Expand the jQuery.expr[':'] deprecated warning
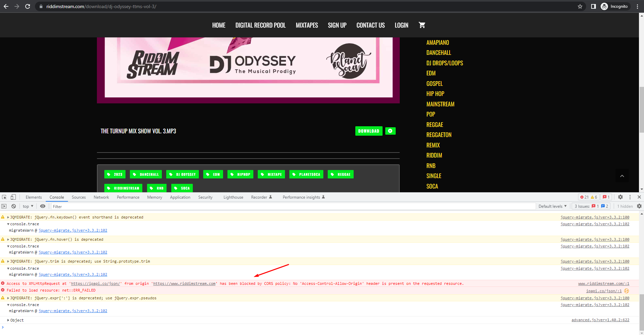644x335 pixels. (x=8, y=298)
